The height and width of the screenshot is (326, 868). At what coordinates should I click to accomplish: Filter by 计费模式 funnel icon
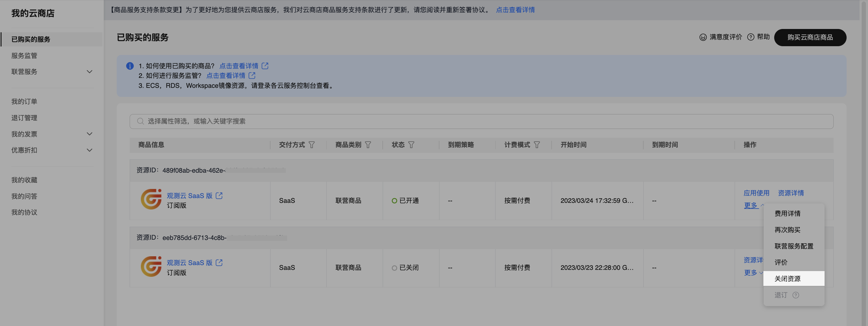click(x=537, y=145)
